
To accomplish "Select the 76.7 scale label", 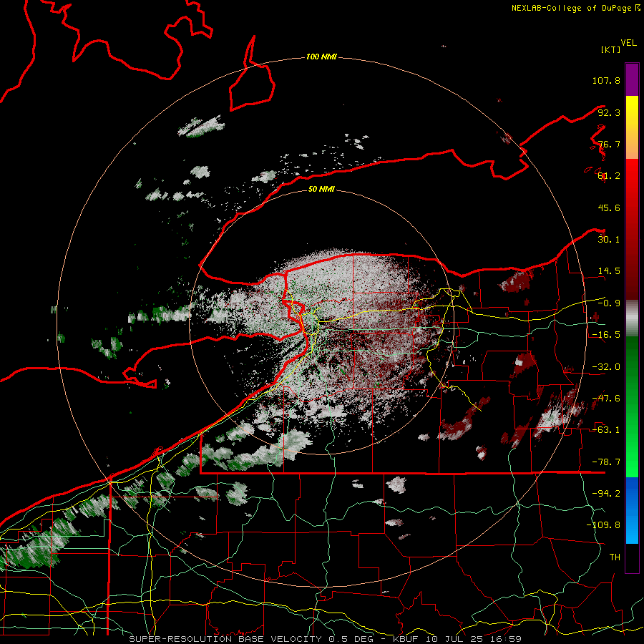I will pyautogui.click(x=609, y=144).
